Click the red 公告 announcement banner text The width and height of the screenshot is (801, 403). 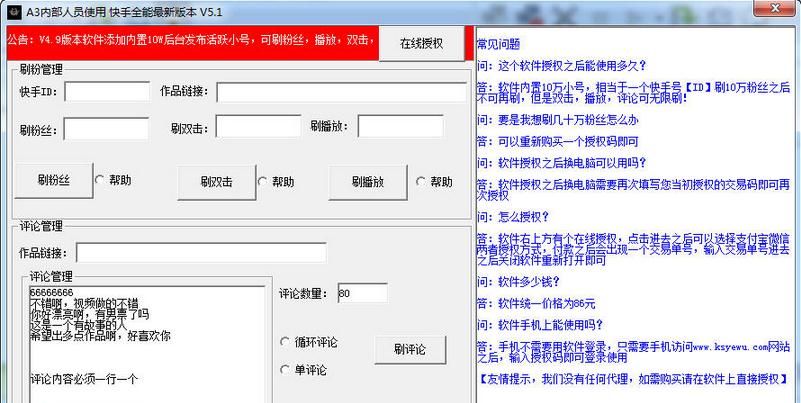pyautogui.click(x=193, y=40)
